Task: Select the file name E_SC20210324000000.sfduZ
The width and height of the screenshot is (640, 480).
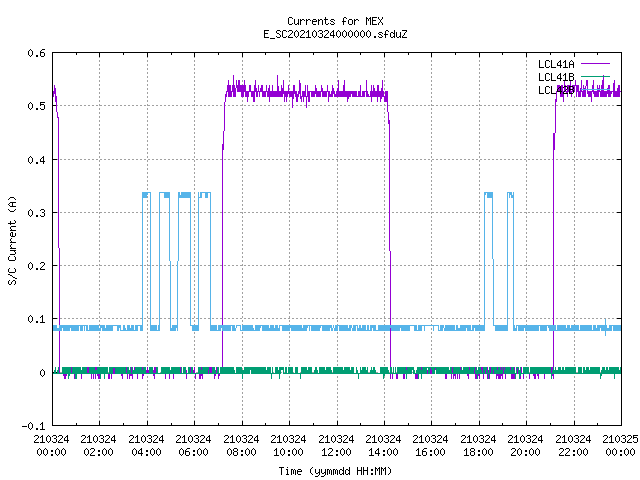Action: [x=335, y=34]
